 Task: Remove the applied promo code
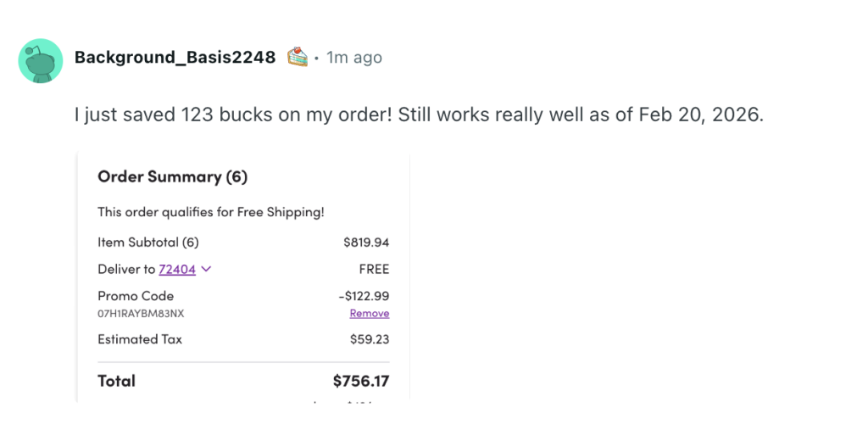point(370,314)
